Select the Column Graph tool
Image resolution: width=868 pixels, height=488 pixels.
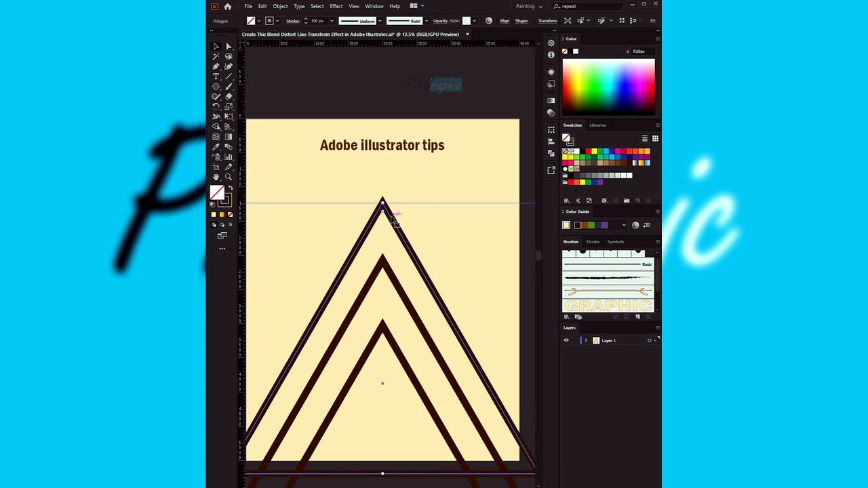point(229,157)
